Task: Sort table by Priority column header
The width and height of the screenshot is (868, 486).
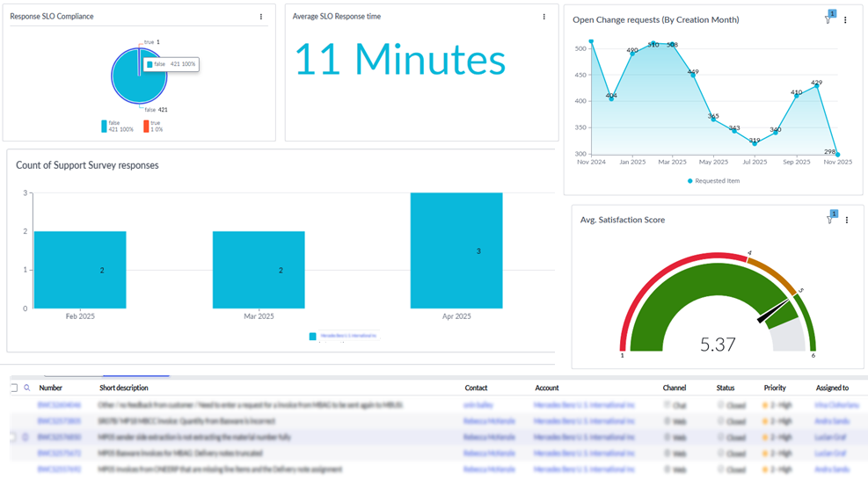Action: (x=776, y=388)
